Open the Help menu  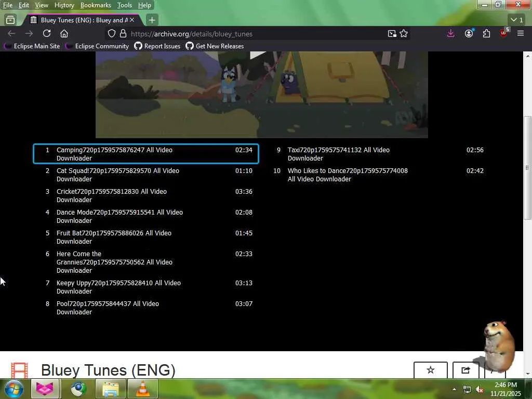click(144, 5)
